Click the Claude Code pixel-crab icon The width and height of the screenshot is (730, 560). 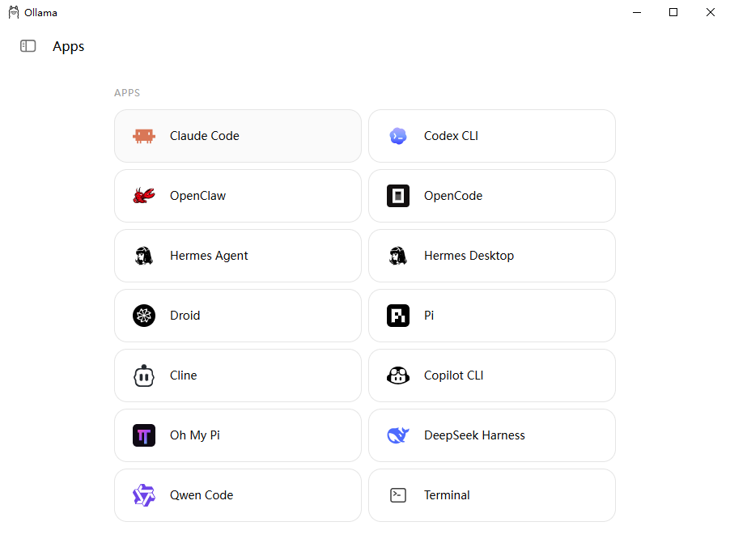pyautogui.click(x=144, y=136)
